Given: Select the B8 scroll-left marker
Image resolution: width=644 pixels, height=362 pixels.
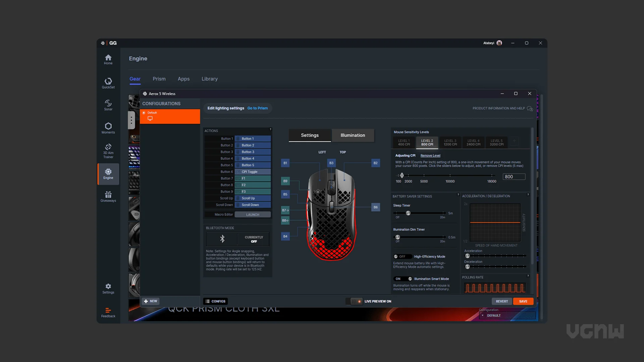Looking at the screenshot, I should tap(285, 220).
